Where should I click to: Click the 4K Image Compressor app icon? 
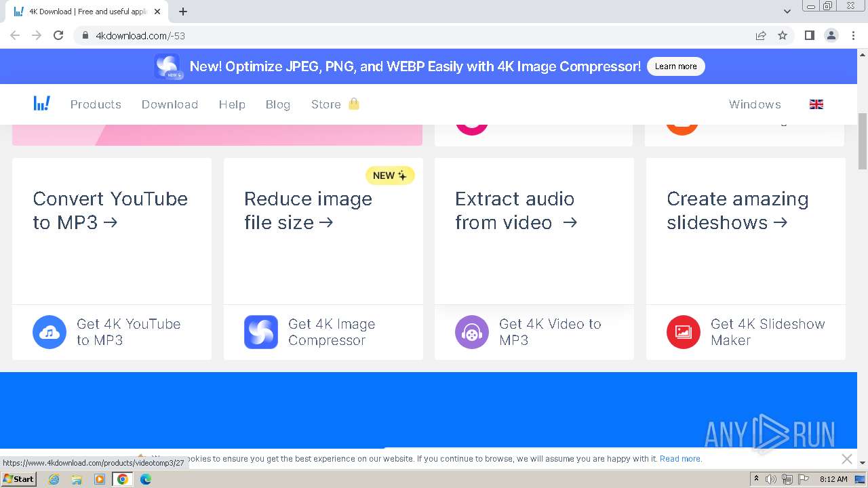pos(261,332)
